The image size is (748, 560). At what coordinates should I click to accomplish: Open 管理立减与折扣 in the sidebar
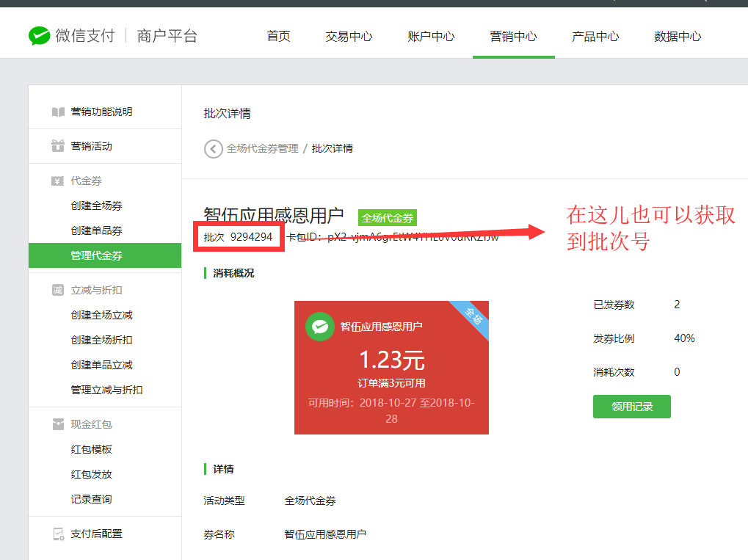(x=107, y=390)
